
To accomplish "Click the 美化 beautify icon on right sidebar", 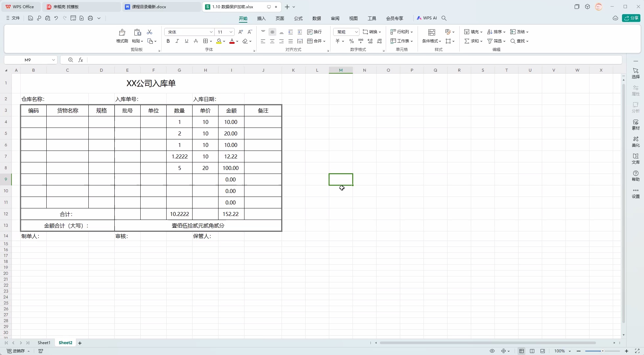I will (635, 142).
